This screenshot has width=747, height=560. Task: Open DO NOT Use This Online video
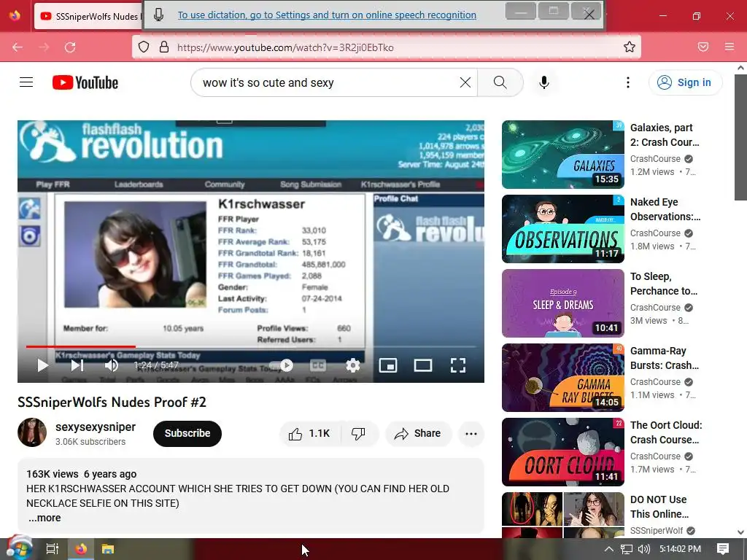tap(659, 507)
